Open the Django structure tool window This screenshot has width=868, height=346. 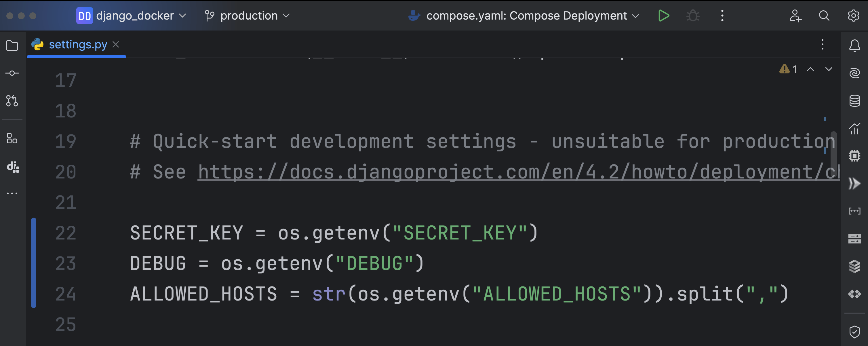pyautogui.click(x=13, y=167)
